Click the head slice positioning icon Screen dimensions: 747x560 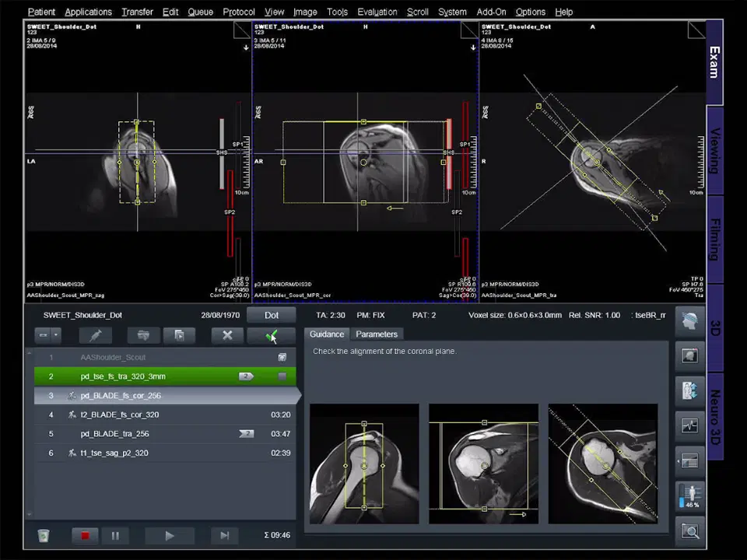(x=689, y=320)
